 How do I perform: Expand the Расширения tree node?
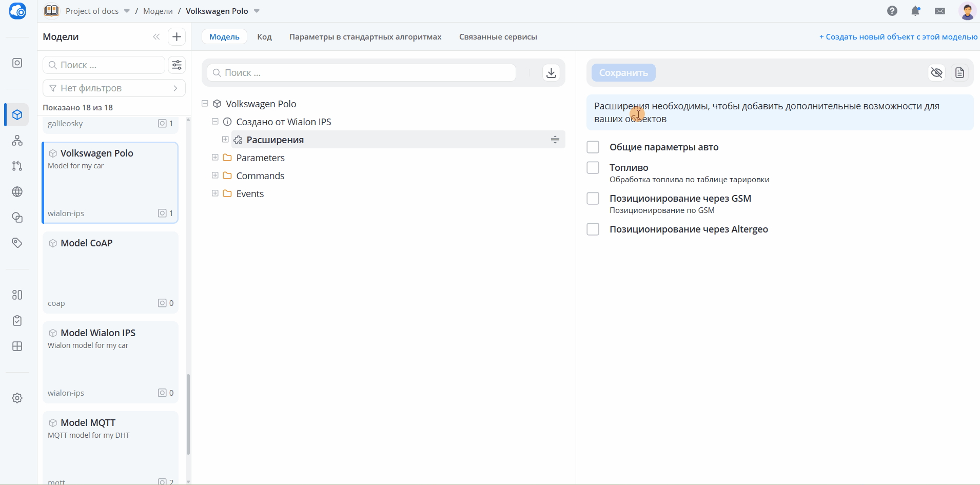pyautogui.click(x=225, y=140)
